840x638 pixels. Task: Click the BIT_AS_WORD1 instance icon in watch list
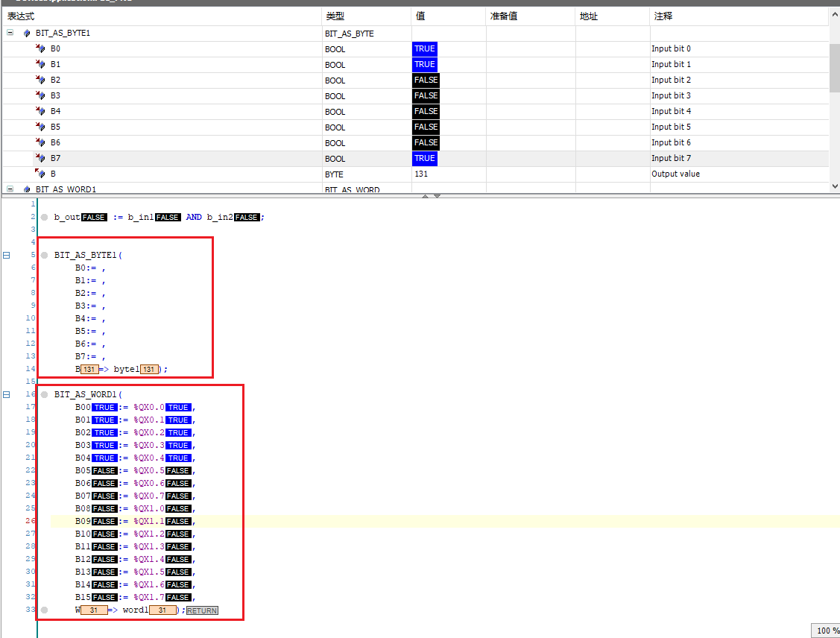(28, 190)
